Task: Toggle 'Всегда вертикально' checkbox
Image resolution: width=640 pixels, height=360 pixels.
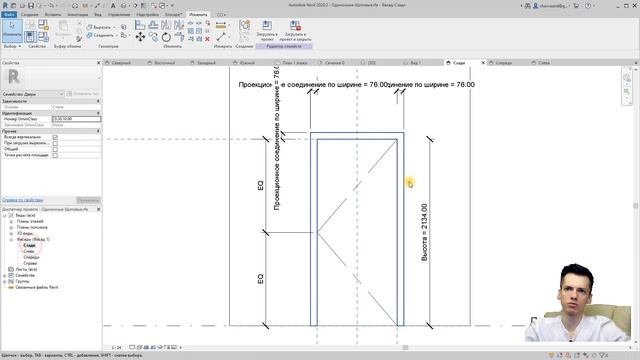Action: coord(55,138)
